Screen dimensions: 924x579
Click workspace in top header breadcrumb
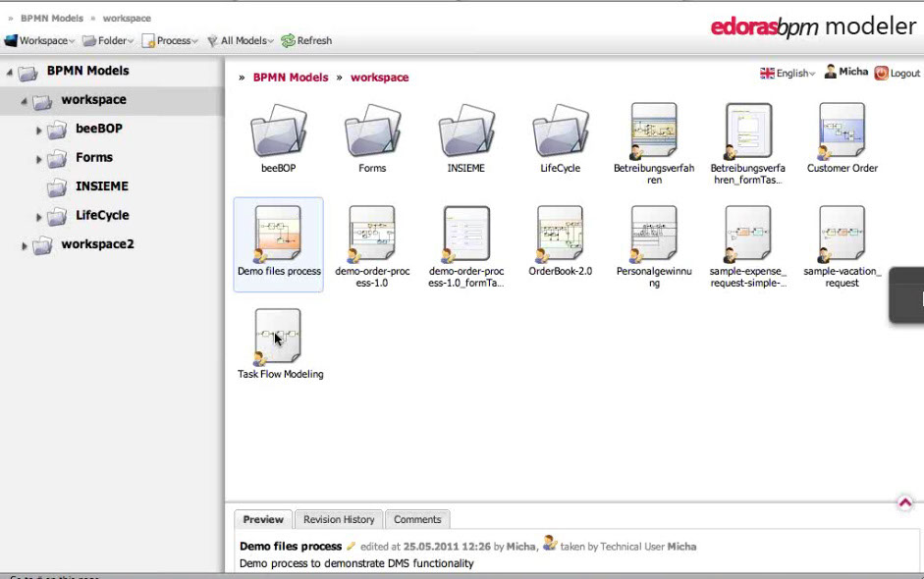coord(127,19)
